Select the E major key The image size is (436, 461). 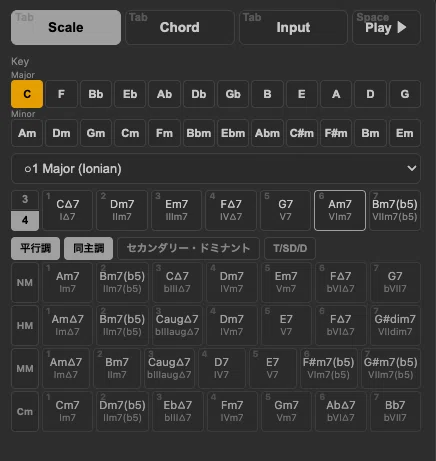302,94
